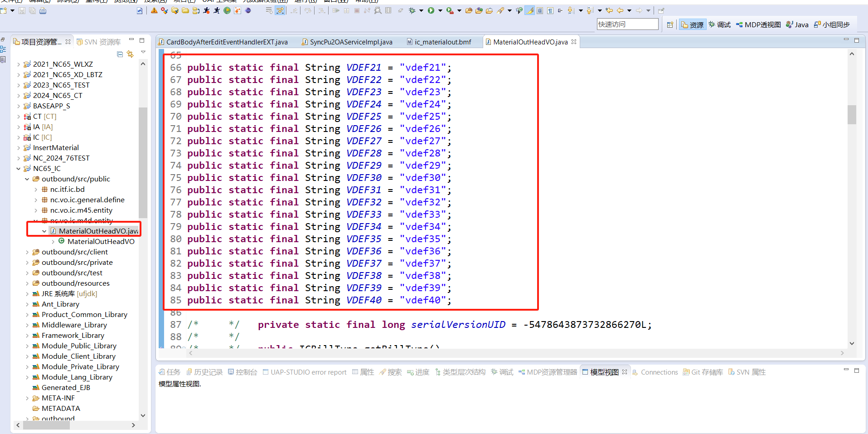Screen dimensions: 868x434
Task: Click the Run External Tools icon
Action: (450, 10)
